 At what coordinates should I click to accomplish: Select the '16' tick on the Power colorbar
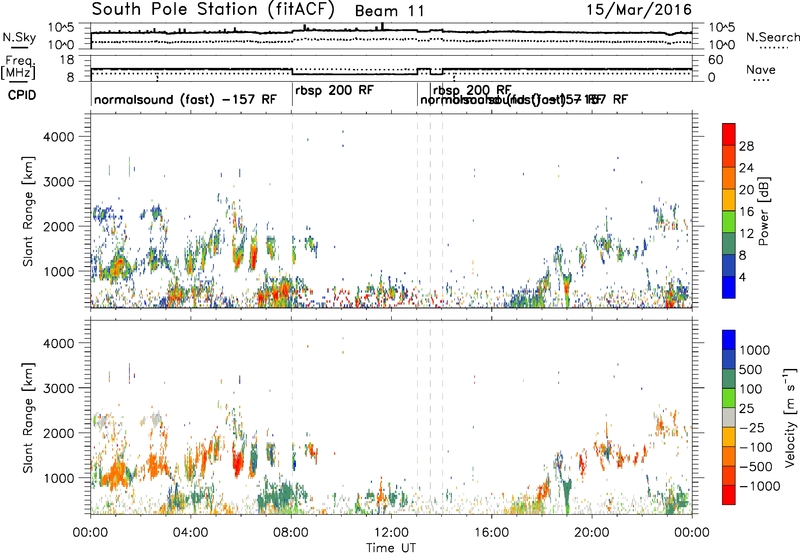[746, 212]
